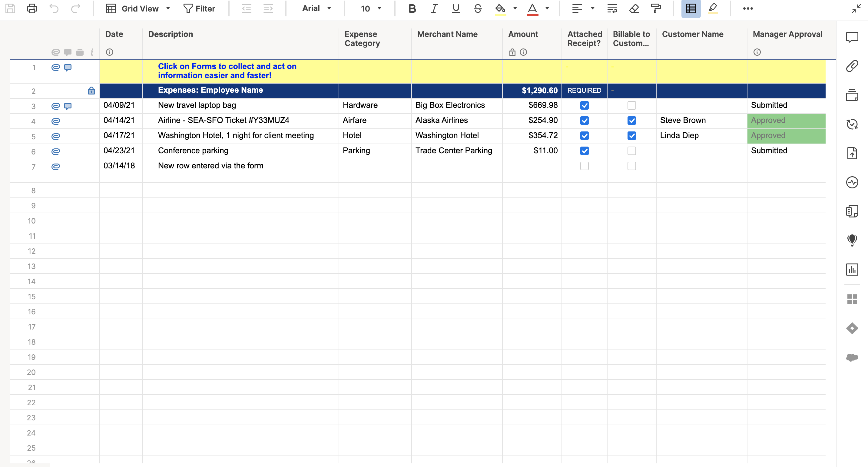Open Attachments panel from right sidebar
Image resolution: width=868 pixels, height=467 pixels.
click(x=852, y=66)
